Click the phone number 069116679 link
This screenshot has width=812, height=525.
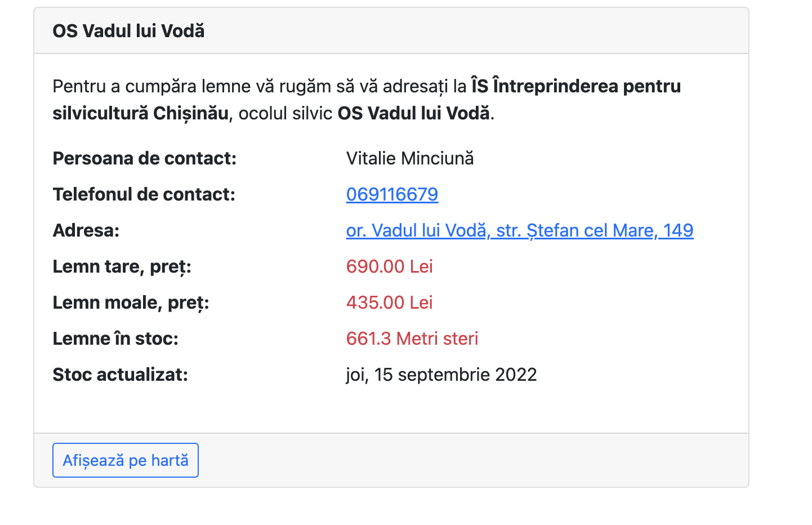pyautogui.click(x=392, y=194)
